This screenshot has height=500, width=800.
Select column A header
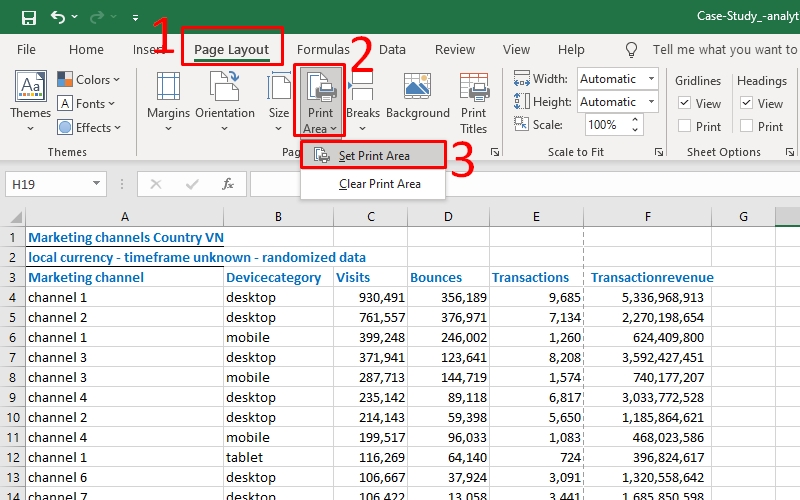[x=124, y=217]
